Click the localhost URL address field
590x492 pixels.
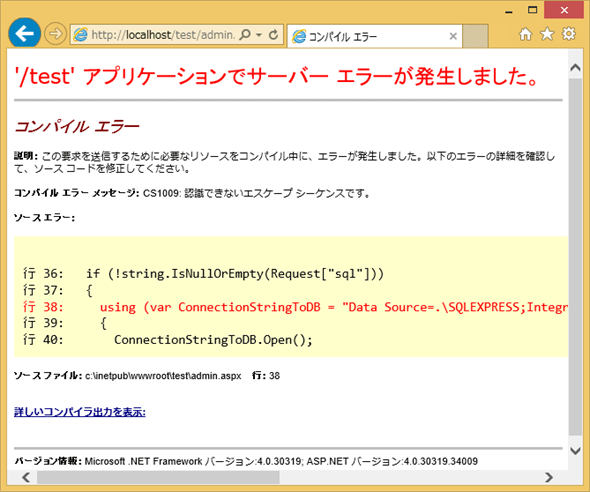163,35
